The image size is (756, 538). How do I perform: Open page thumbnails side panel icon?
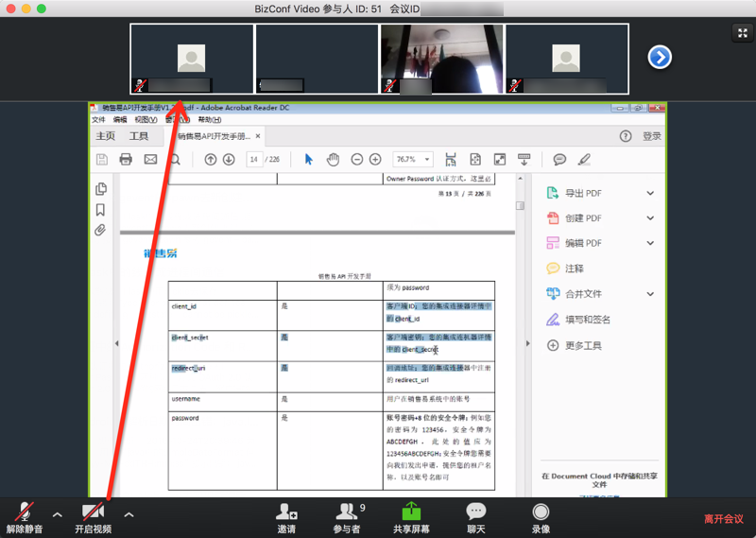click(x=101, y=189)
